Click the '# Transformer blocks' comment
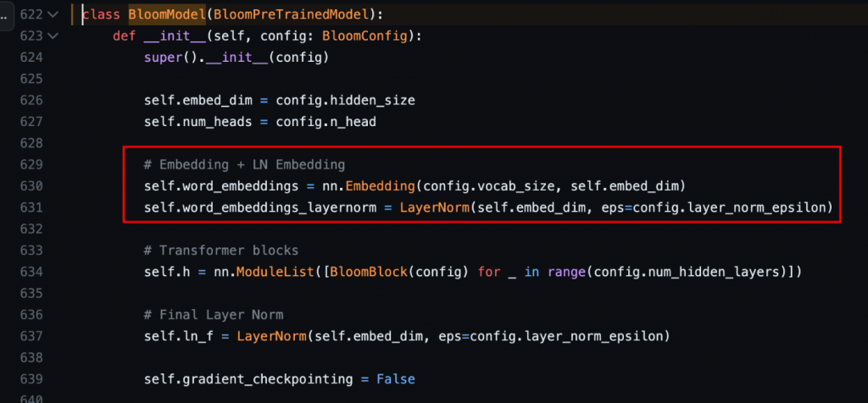Image resolution: width=868 pixels, height=403 pixels. click(x=221, y=251)
